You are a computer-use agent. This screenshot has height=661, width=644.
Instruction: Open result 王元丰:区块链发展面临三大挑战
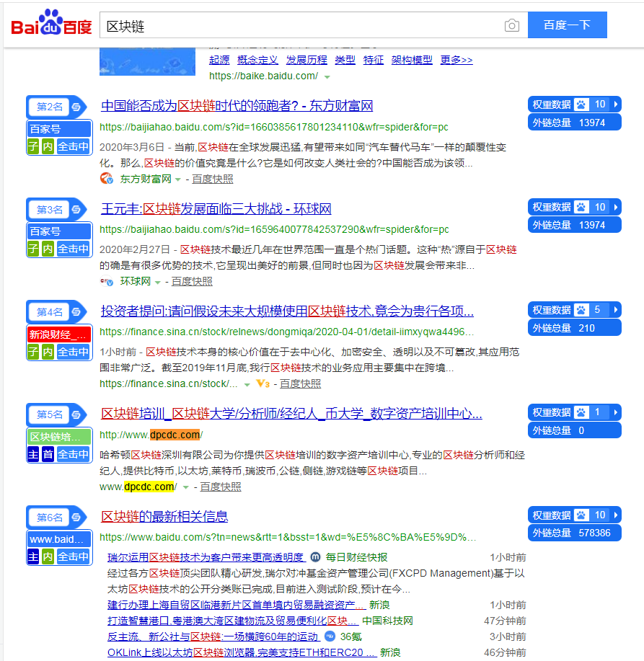(x=216, y=208)
